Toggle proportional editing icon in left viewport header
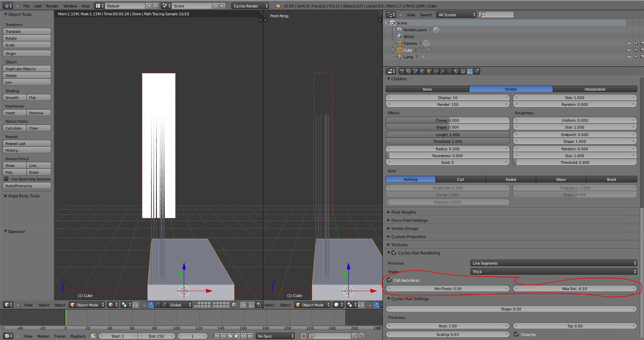This screenshot has width=644, height=340. pyautogui.click(x=243, y=305)
